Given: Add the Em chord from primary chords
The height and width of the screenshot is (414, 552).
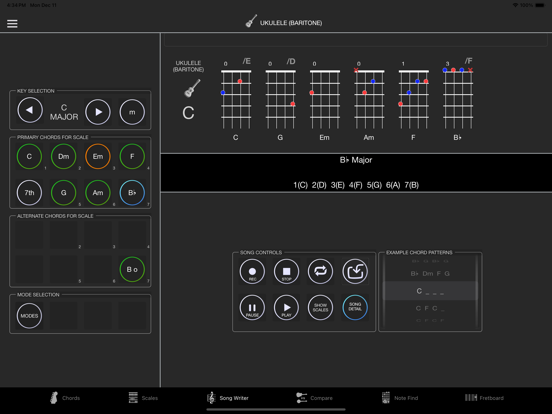Looking at the screenshot, I should click(98, 156).
